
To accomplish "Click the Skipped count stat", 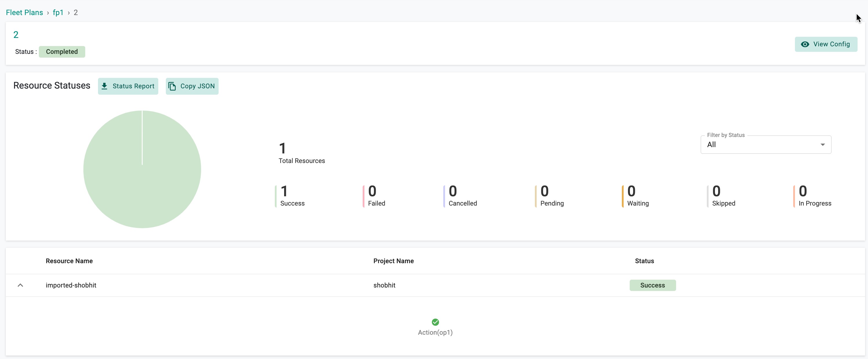I will pos(721,196).
